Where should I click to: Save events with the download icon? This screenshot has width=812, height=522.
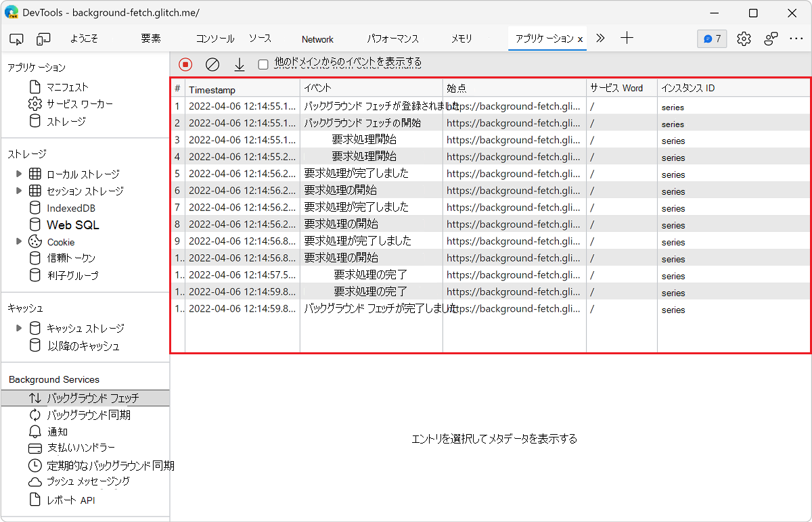click(239, 64)
